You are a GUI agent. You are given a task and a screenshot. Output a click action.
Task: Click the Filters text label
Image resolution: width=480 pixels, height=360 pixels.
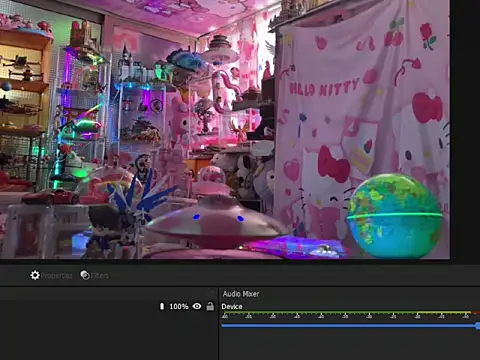click(x=100, y=276)
